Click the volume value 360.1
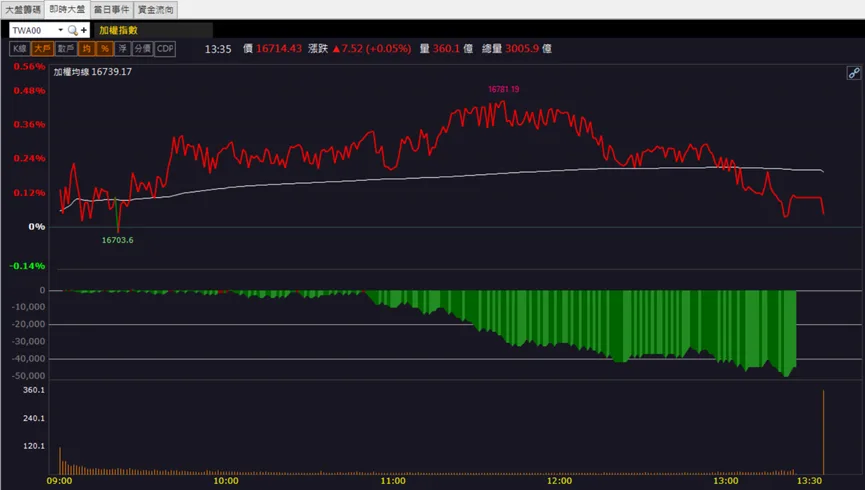Image resolution: width=865 pixels, height=490 pixels. (446, 49)
